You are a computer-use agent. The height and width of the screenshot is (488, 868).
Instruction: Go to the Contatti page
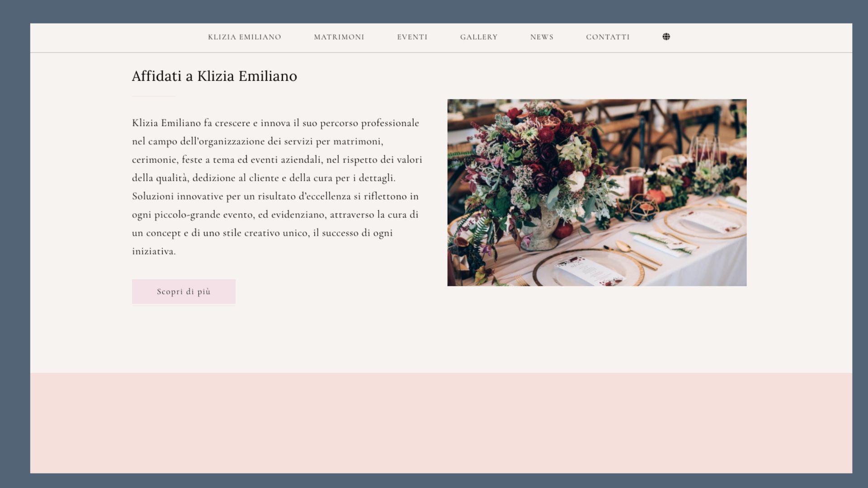coord(608,37)
